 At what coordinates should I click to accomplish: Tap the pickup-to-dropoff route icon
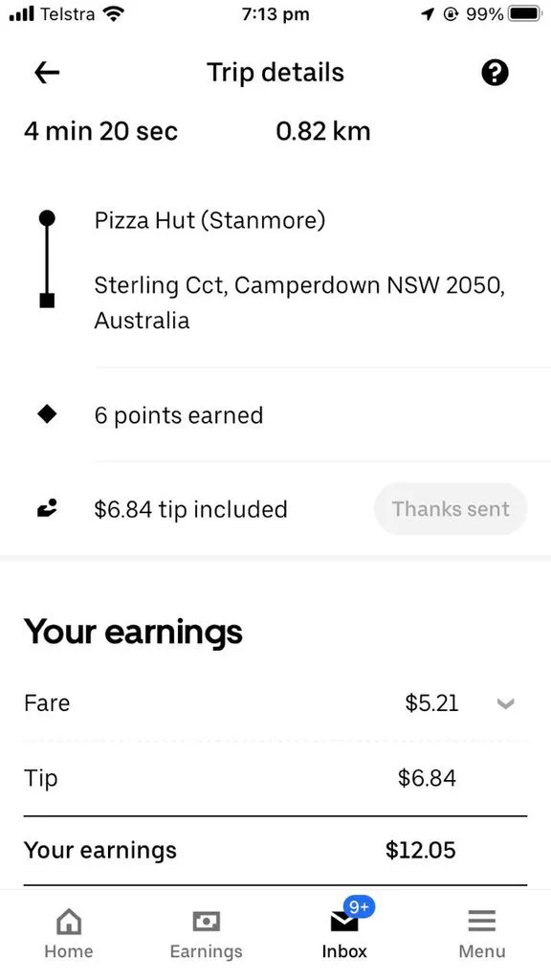click(47, 258)
